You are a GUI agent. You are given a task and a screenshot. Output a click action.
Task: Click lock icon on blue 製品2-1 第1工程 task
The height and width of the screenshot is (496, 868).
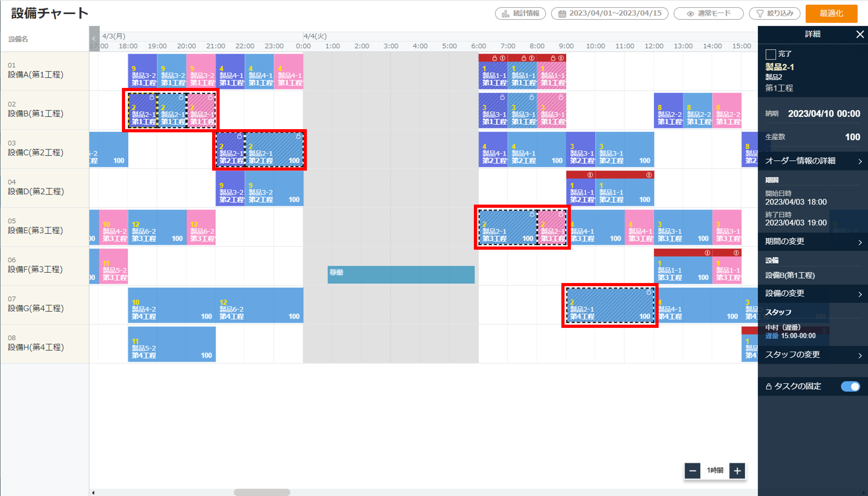tap(181, 97)
